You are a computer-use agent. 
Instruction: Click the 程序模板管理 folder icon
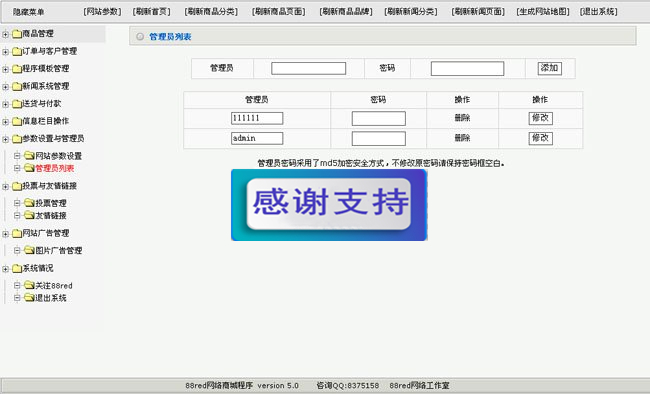[17, 69]
